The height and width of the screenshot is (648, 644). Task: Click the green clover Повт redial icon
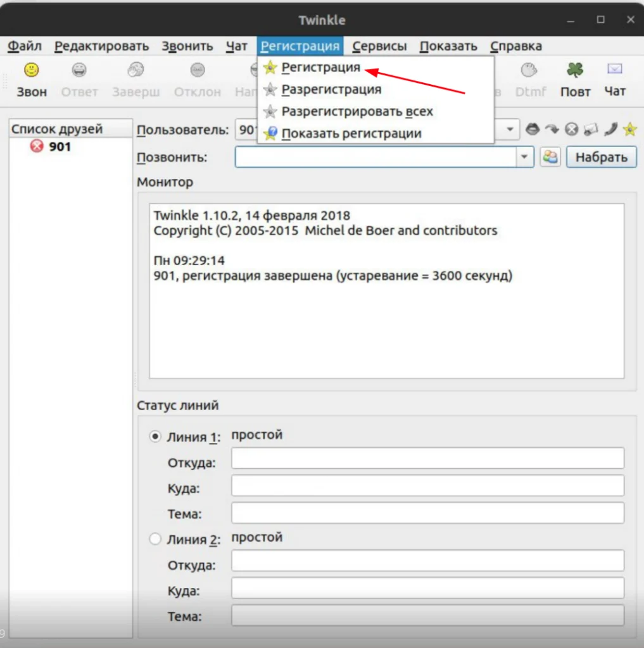(x=574, y=70)
